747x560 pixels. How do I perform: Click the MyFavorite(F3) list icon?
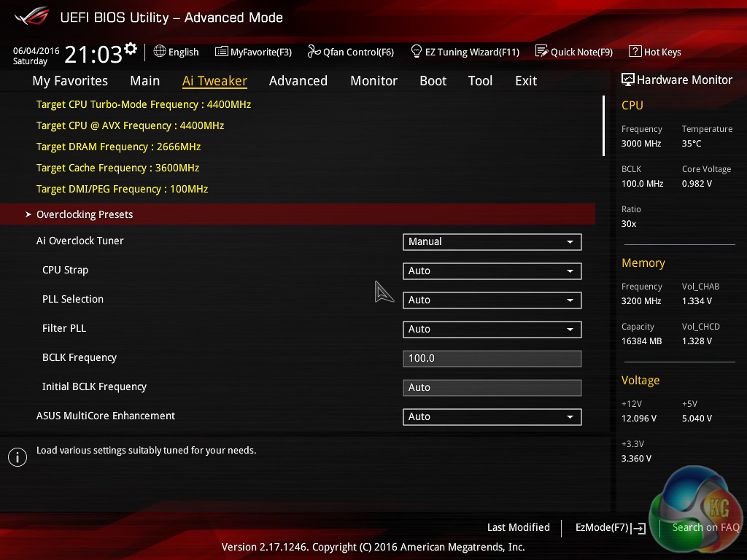pyautogui.click(x=221, y=52)
